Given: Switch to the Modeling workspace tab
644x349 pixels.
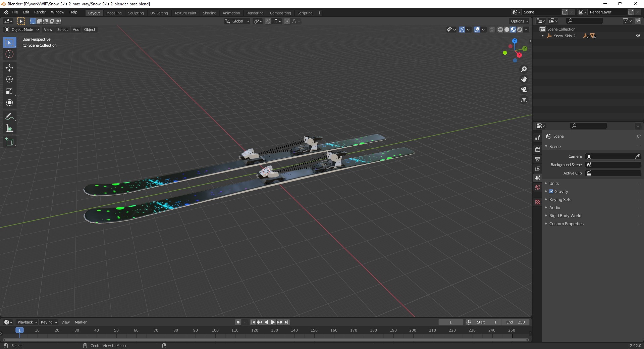Looking at the screenshot, I should 114,13.
